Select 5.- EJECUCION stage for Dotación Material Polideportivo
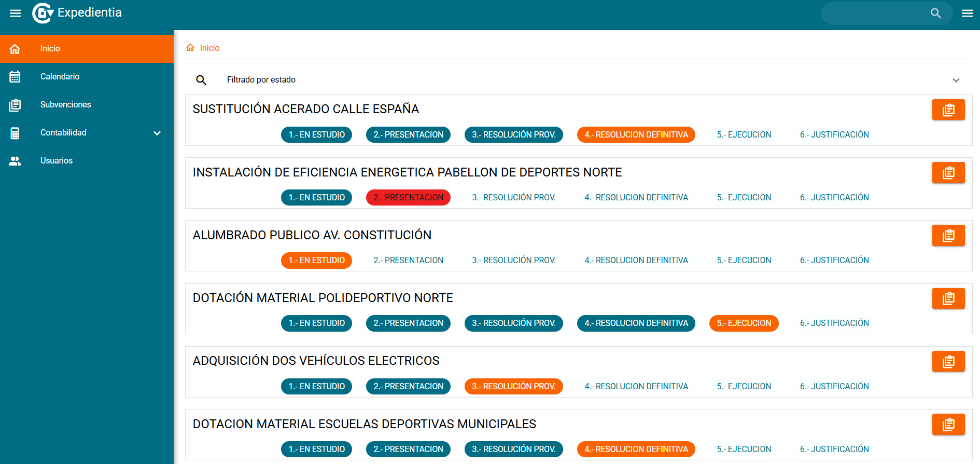980x464 pixels. [x=744, y=323]
